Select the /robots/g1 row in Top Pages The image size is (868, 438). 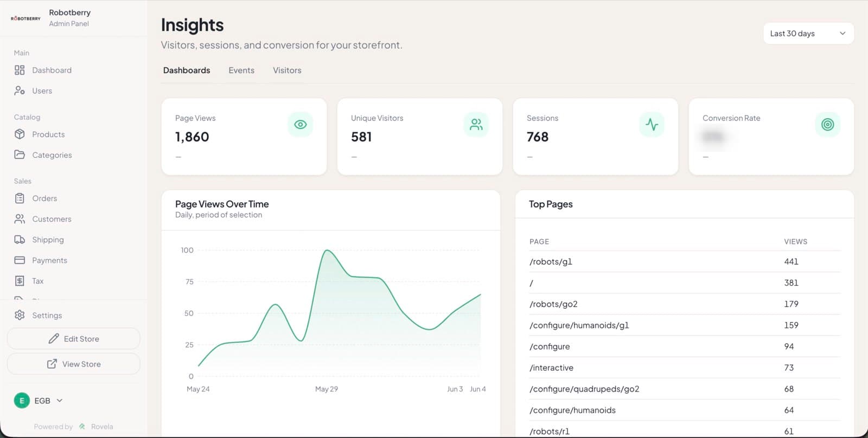coord(685,261)
